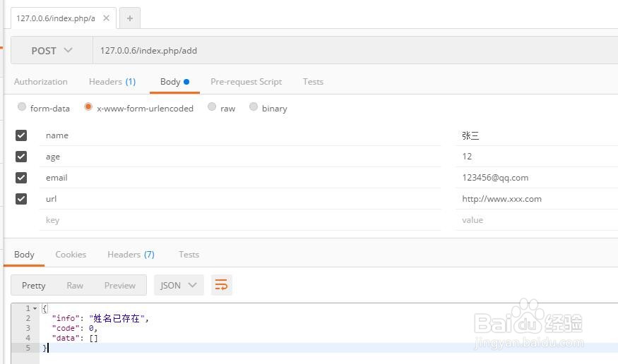Click the request URL input field

[353, 51]
